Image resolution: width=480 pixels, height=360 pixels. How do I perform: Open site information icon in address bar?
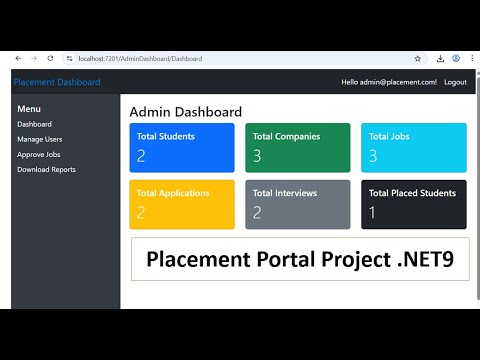tap(69, 59)
